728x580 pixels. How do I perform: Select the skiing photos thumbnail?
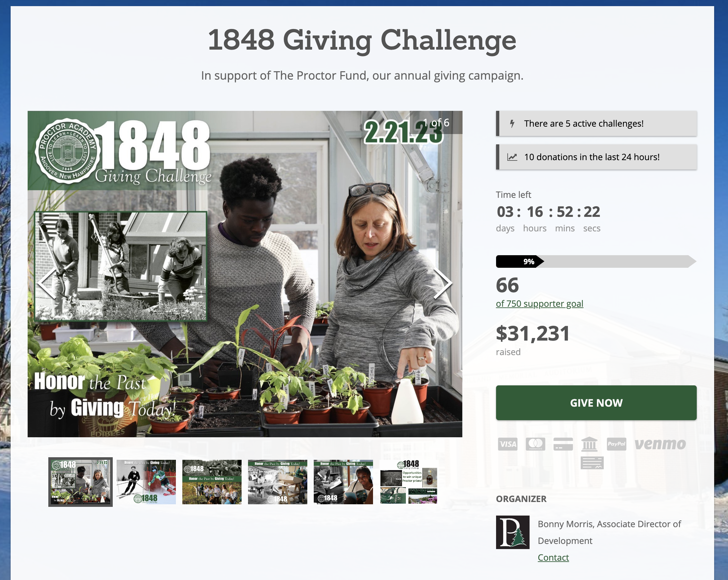tap(146, 482)
